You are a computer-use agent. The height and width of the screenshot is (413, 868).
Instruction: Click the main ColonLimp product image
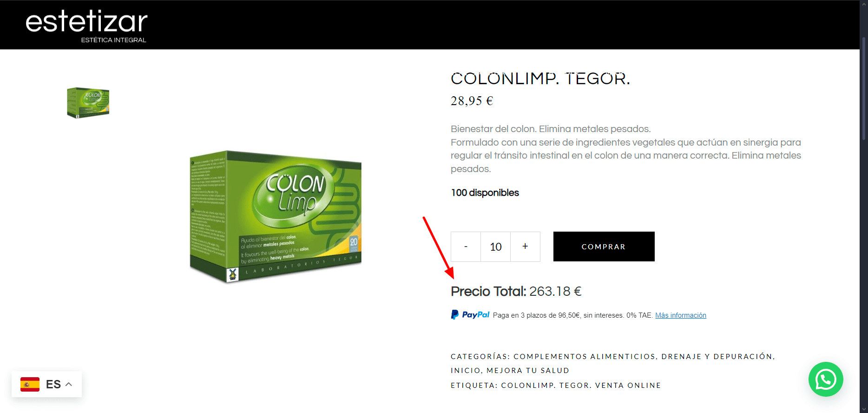[276, 217]
